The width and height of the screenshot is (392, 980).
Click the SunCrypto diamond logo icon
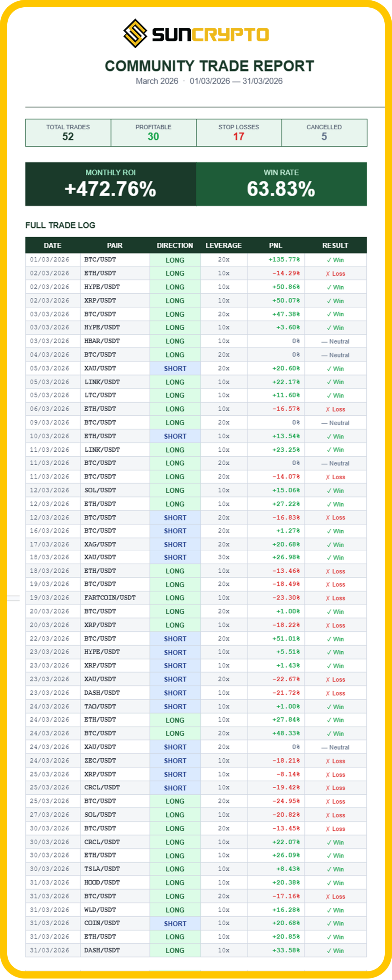coord(135,33)
